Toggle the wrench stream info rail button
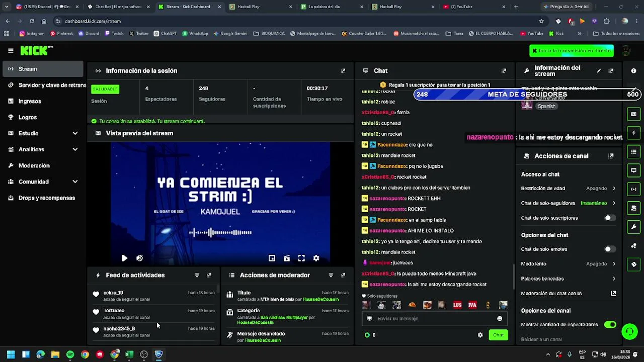This screenshot has height=362, width=644. [x=633, y=227]
